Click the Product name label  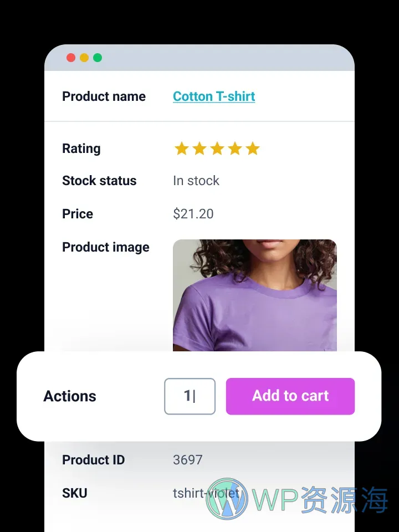[104, 96]
